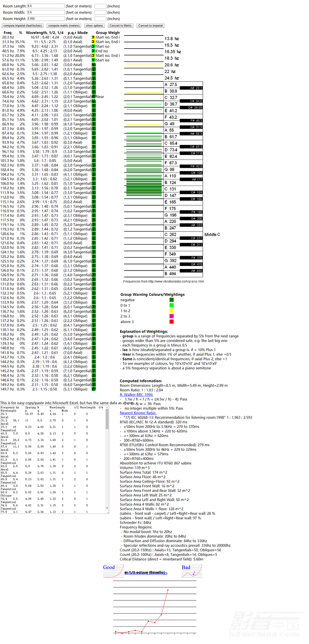Click the 'p,q,r Mode' column header
The height and width of the screenshot is (644, 309).
click(78, 33)
